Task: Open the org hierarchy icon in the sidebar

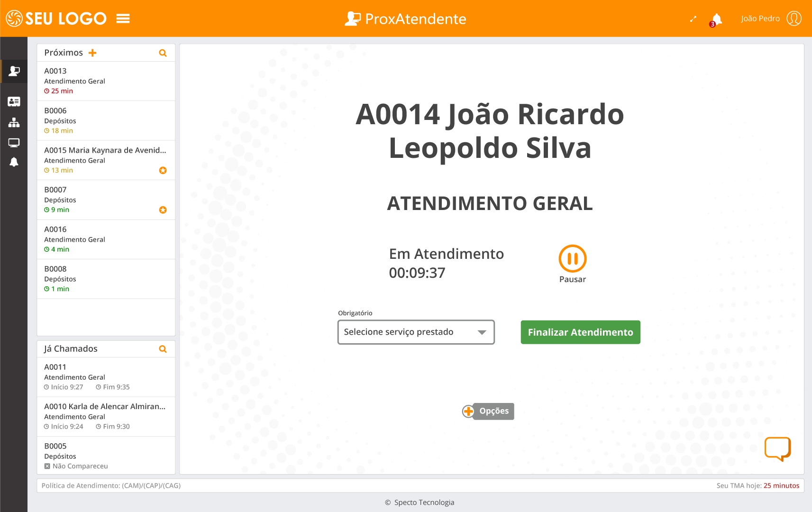Action: coord(14,123)
